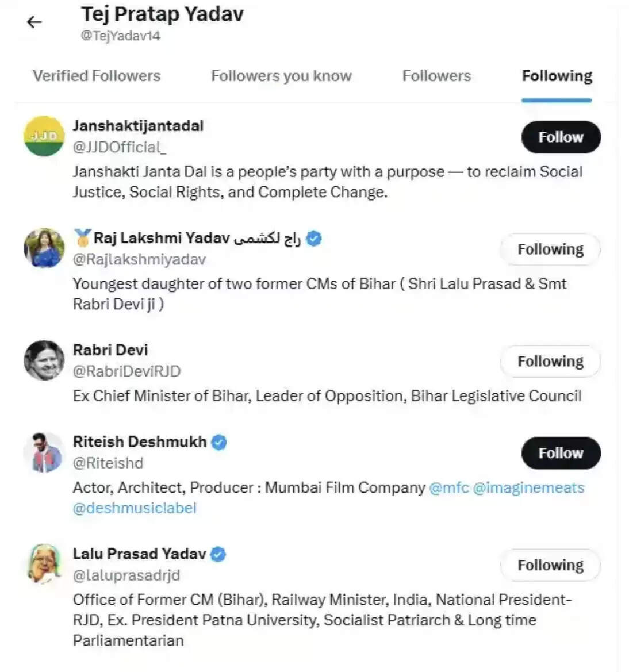Open Janshaktijantadal profile avatar
The width and height of the screenshot is (629, 672).
coord(44,136)
